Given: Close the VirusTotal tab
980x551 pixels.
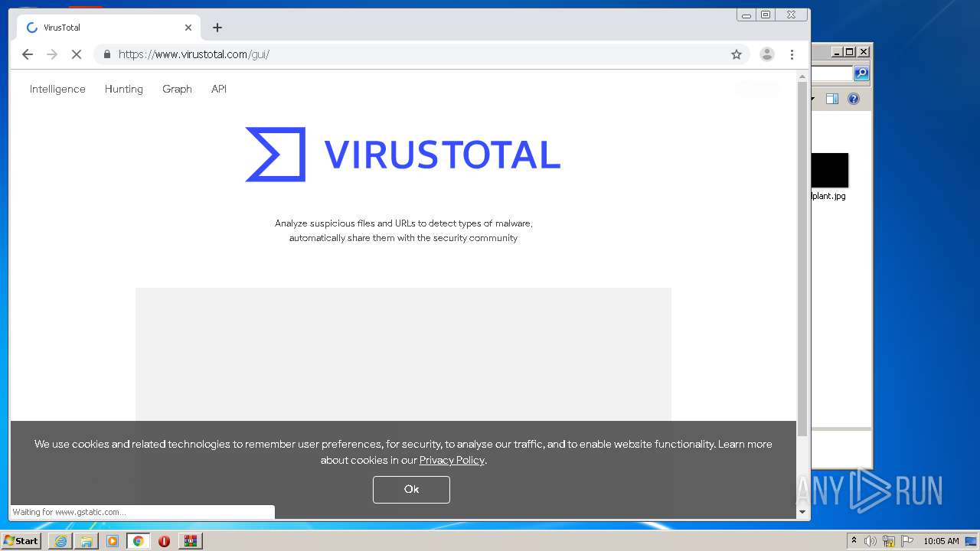Looking at the screenshot, I should pos(188,28).
